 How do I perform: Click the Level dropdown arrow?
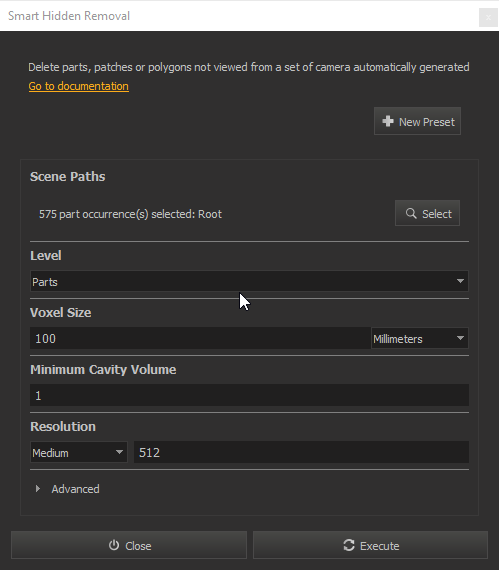(460, 281)
